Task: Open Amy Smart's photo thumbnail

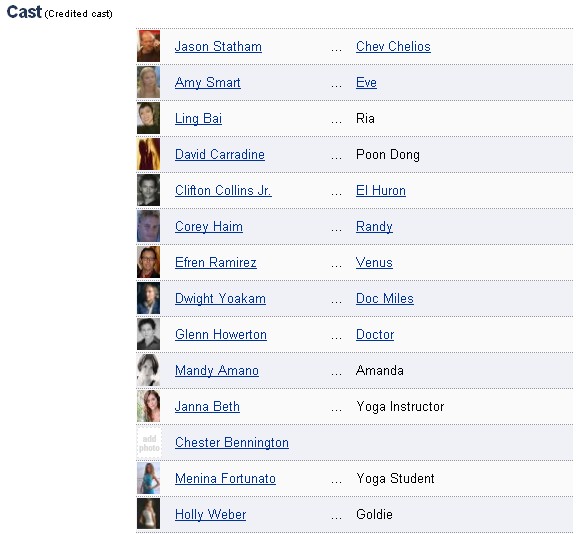Action: [x=148, y=82]
